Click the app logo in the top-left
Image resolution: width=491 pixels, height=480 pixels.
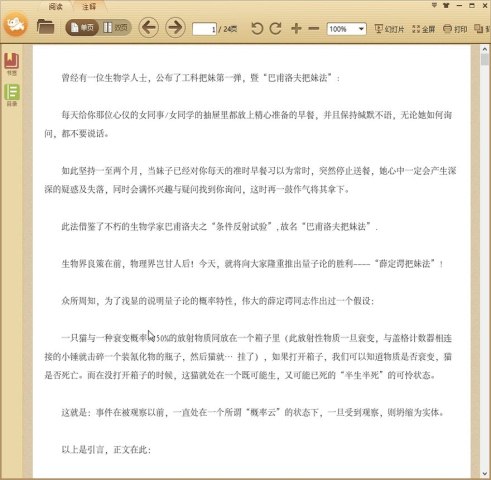[15, 25]
